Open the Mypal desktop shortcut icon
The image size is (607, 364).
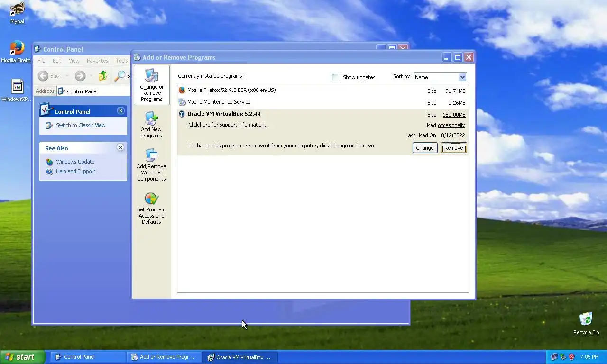[x=17, y=9]
